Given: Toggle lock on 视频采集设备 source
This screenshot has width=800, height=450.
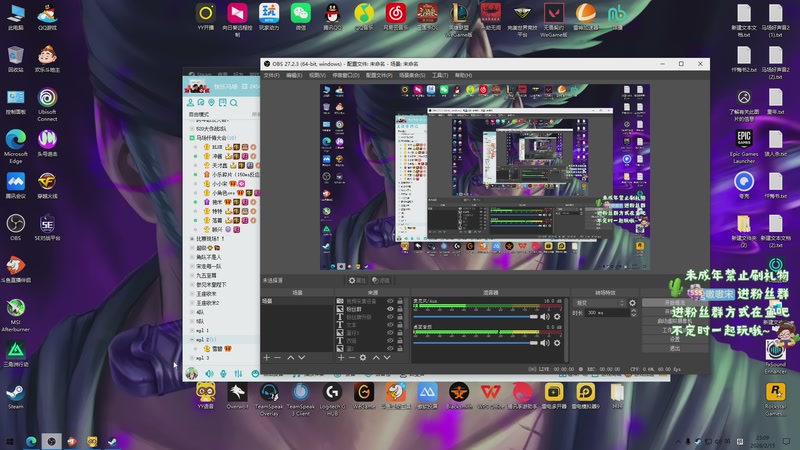Looking at the screenshot, I should point(400,301).
